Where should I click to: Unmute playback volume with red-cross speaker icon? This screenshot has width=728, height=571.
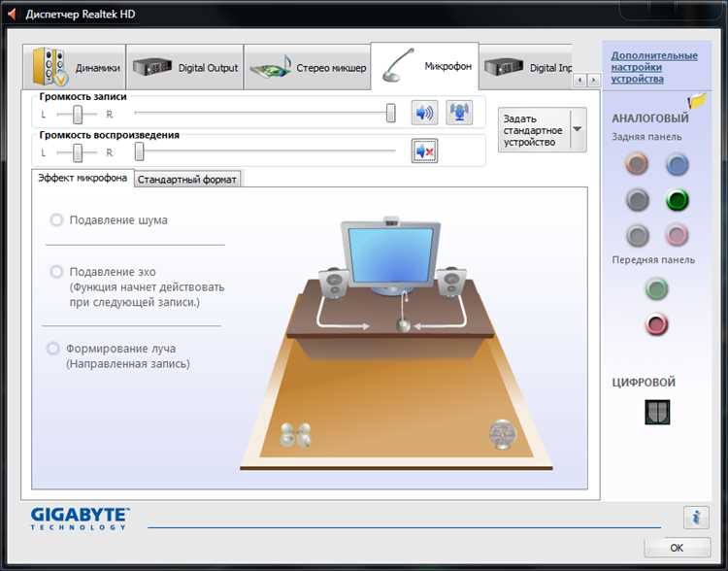tap(424, 151)
